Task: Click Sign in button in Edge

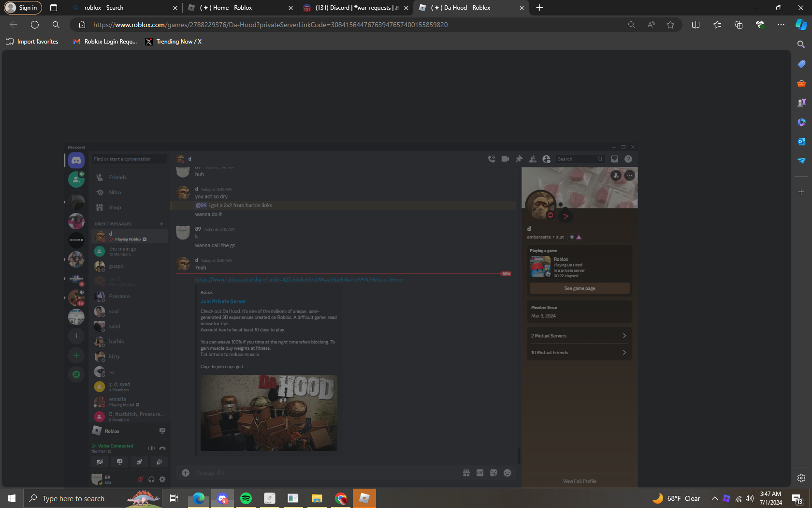Action: coord(23,8)
